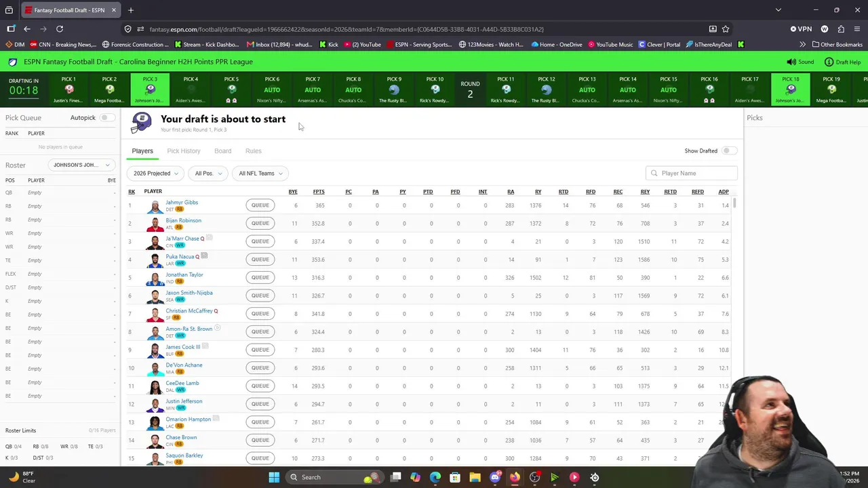Open the Windows Start menu
The height and width of the screenshot is (488, 868).
[274, 477]
